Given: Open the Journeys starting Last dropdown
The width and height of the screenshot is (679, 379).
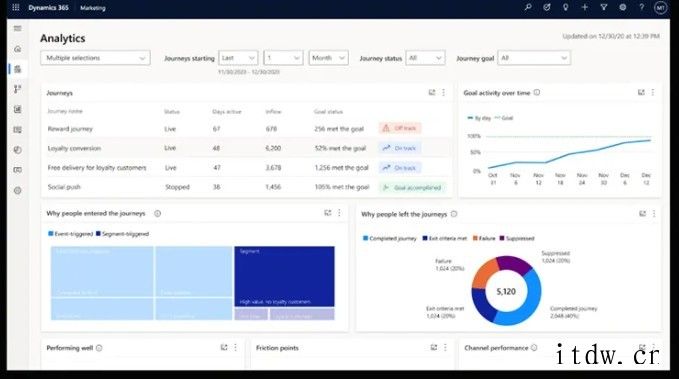Looking at the screenshot, I should tap(238, 58).
